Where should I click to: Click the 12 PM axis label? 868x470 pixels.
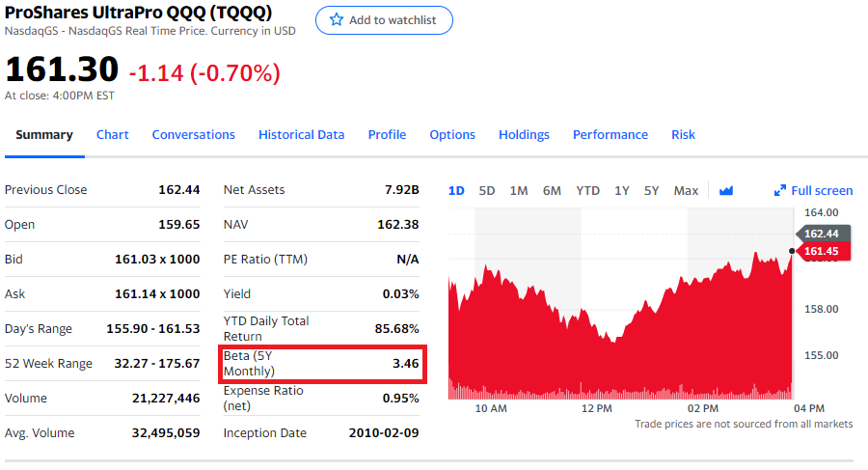[x=597, y=408]
